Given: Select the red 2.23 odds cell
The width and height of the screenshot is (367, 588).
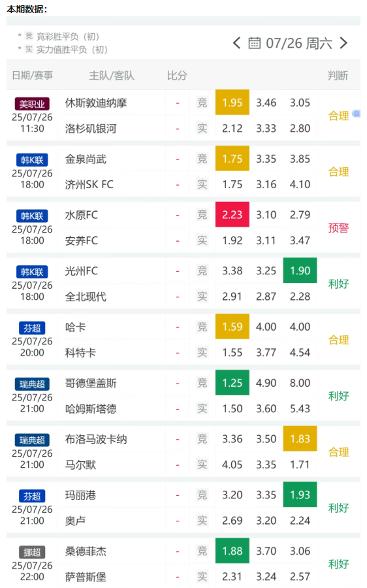Looking at the screenshot, I should pyautogui.click(x=232, y=214).
